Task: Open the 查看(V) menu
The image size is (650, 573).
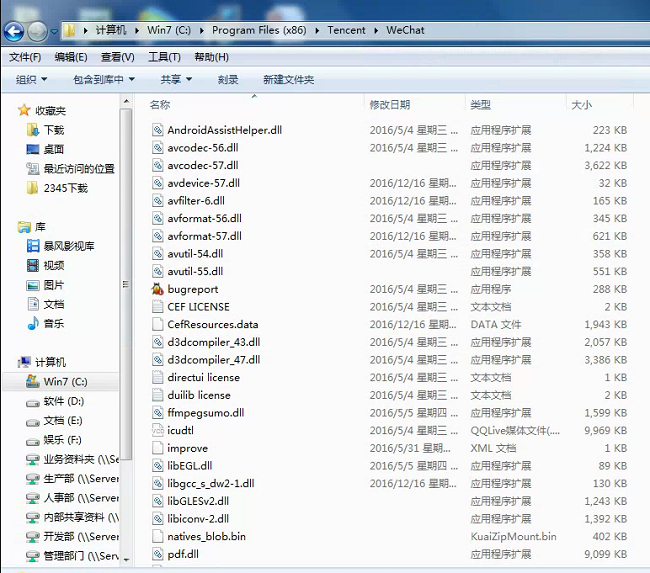Action: [x=118, y=57]
